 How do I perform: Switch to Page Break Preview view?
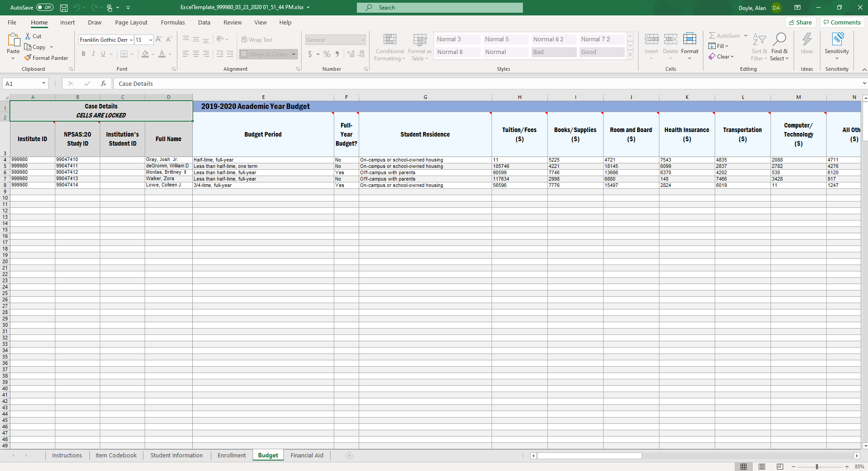coord(780,466)
